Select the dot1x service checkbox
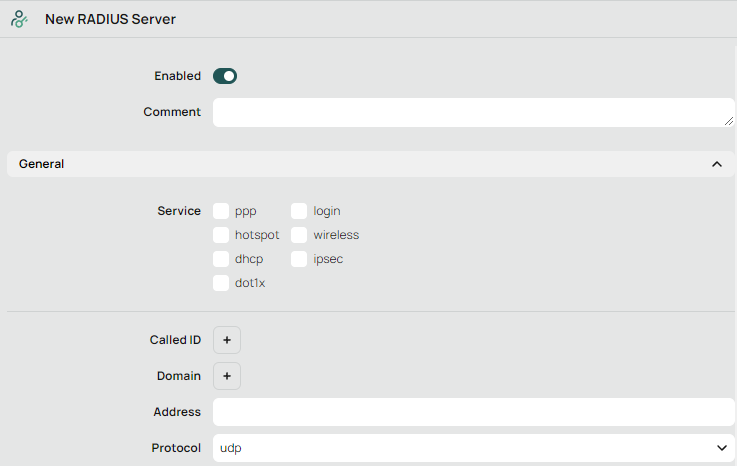Screen dimensions: 737x466 tap(221, 283)
